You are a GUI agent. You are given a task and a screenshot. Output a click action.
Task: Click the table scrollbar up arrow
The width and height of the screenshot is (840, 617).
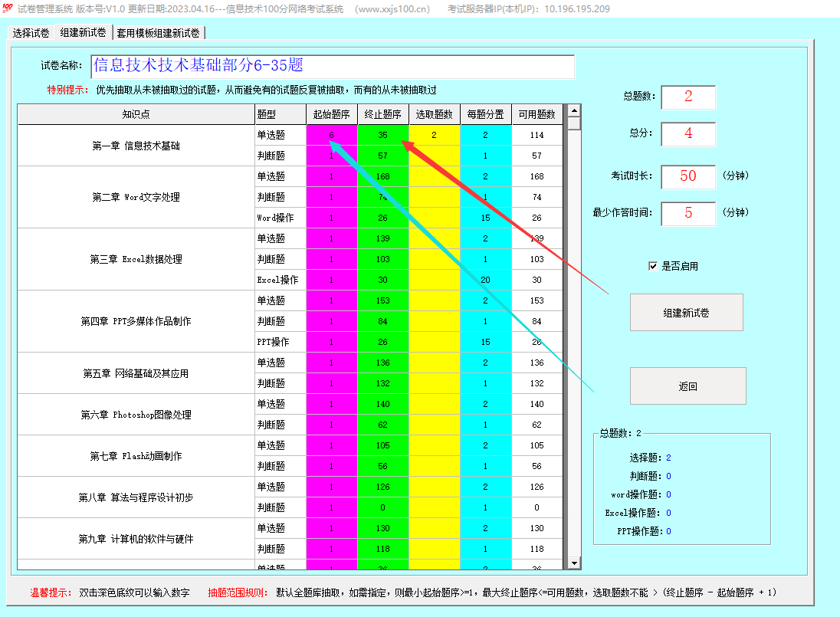coord(574,111)
